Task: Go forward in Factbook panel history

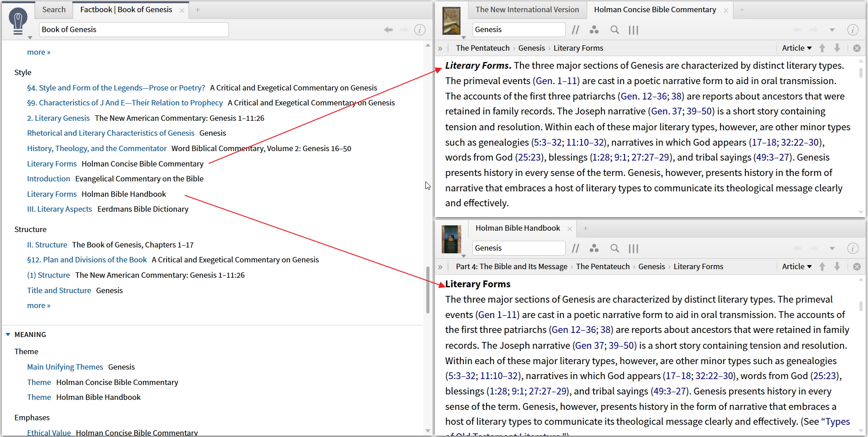Action: tap(404, 30)
